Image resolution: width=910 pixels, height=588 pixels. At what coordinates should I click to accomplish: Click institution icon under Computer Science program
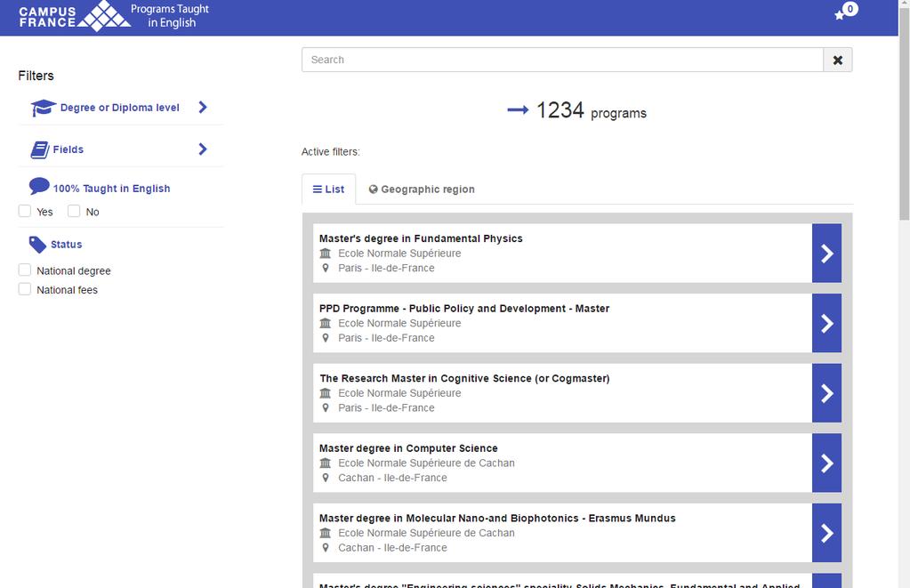coord(325,463)
